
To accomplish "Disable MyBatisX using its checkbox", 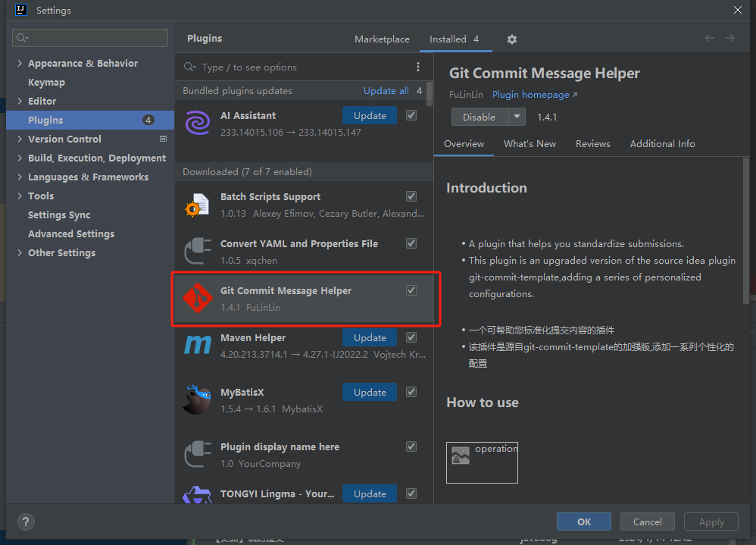I will (411, 392).
